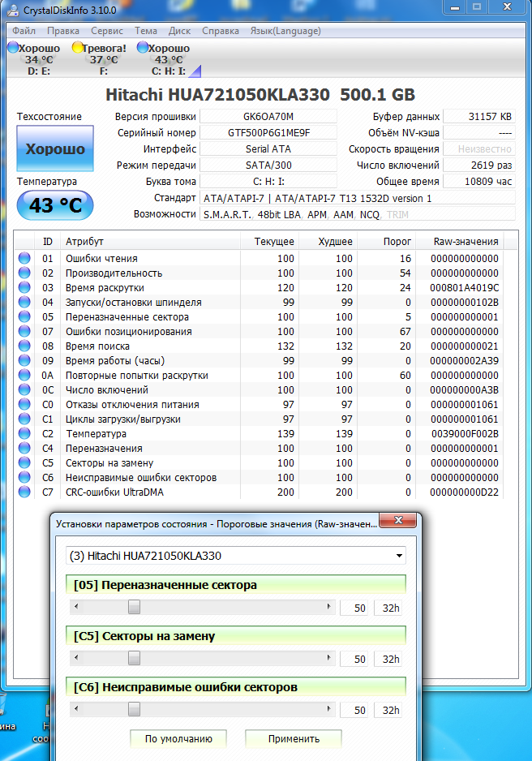Select the C: H: I: disk status indicator
Screen dimensions: 532x761
coord(164,59)
